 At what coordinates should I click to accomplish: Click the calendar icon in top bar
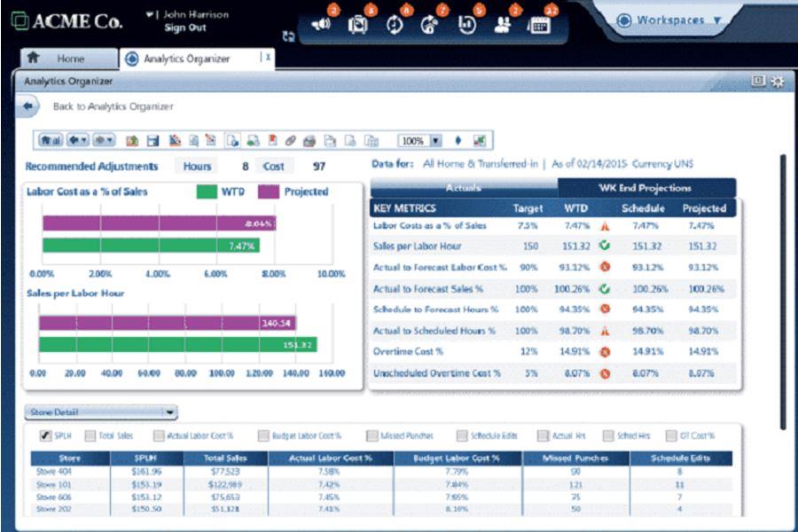click(x=538, y=26)
